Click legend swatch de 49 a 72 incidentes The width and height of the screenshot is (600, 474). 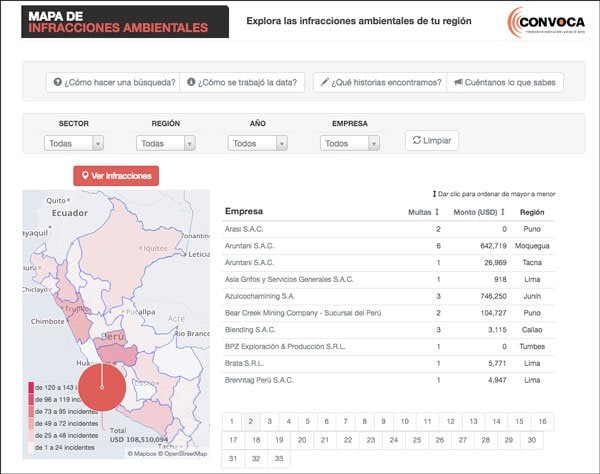click(31, 424)
